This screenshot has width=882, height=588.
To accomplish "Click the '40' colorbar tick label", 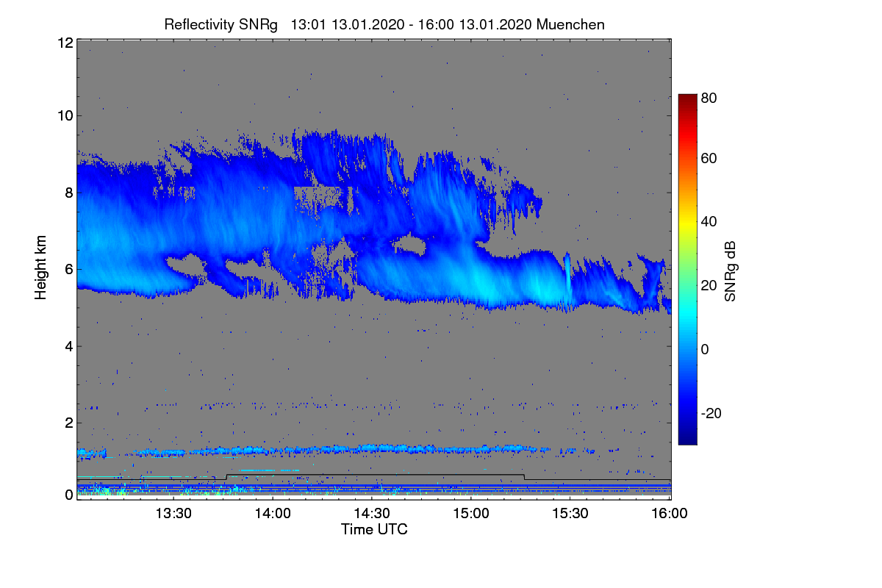I will coord(709,221).
